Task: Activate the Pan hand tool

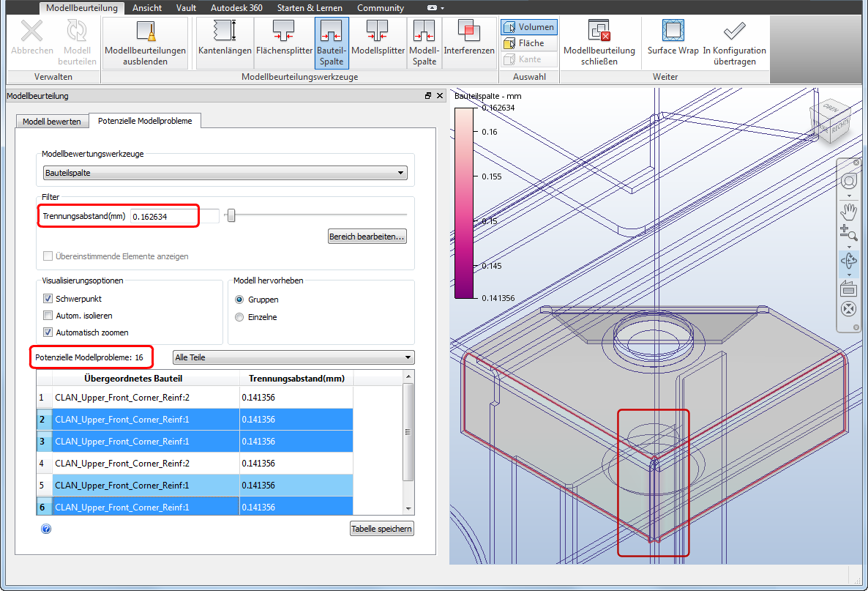Action: click(849, 212)
